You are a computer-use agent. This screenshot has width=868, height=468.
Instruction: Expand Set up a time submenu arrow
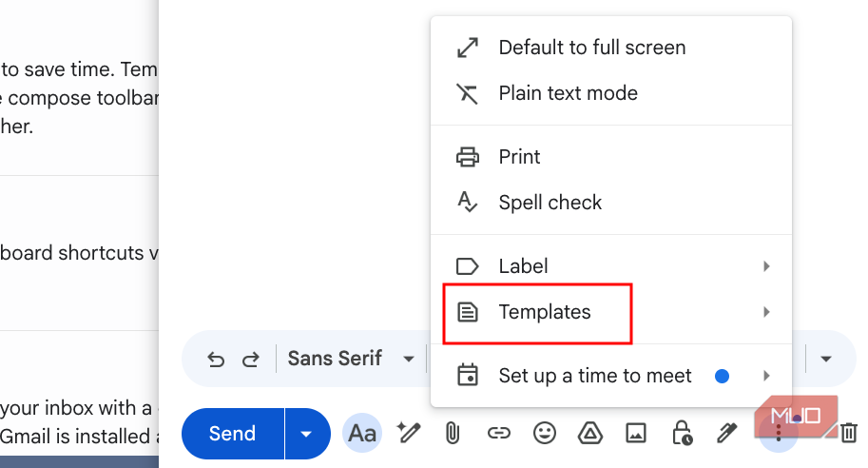coord(766,376)
